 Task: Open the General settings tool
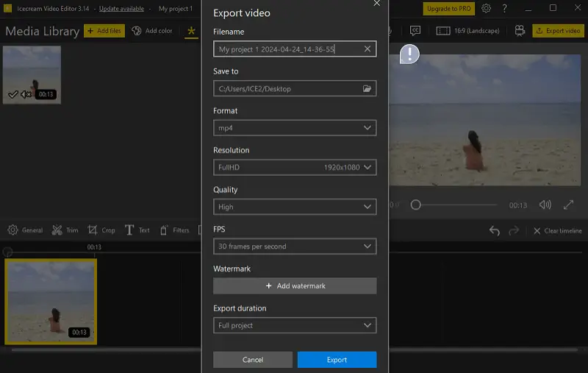[25, 230]
